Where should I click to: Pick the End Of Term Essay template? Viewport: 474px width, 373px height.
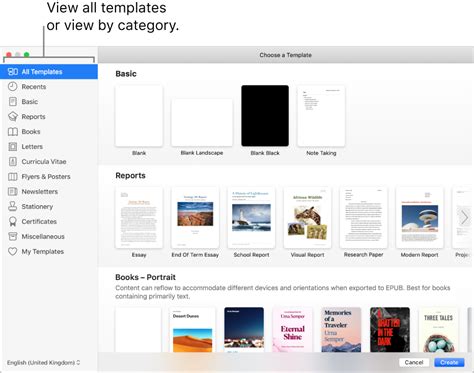click(x=195, y=217)
